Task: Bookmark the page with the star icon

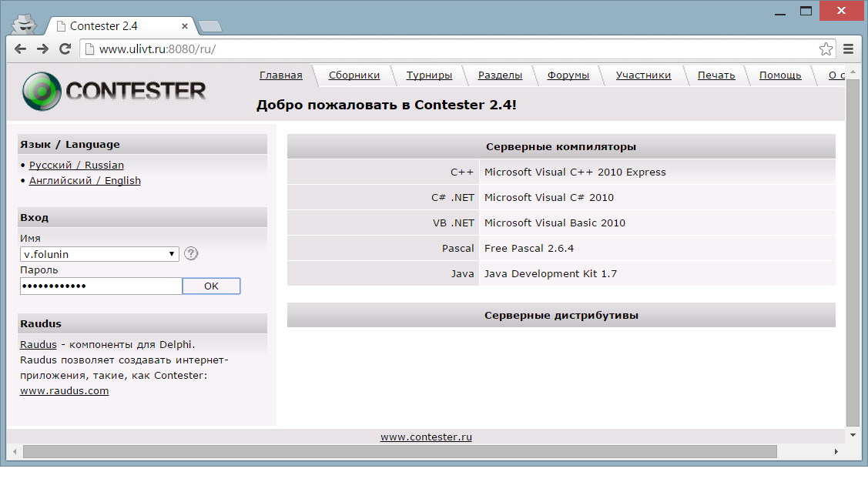Action: [x=826, y=49]
